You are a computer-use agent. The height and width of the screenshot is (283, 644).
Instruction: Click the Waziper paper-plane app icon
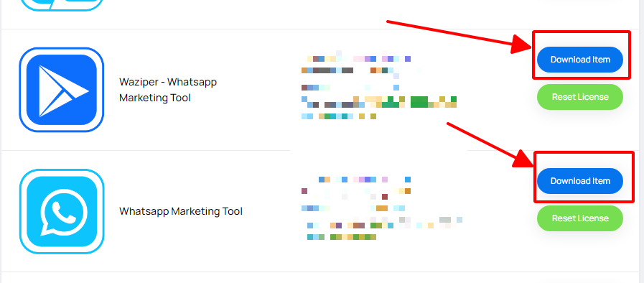point(62,90)
